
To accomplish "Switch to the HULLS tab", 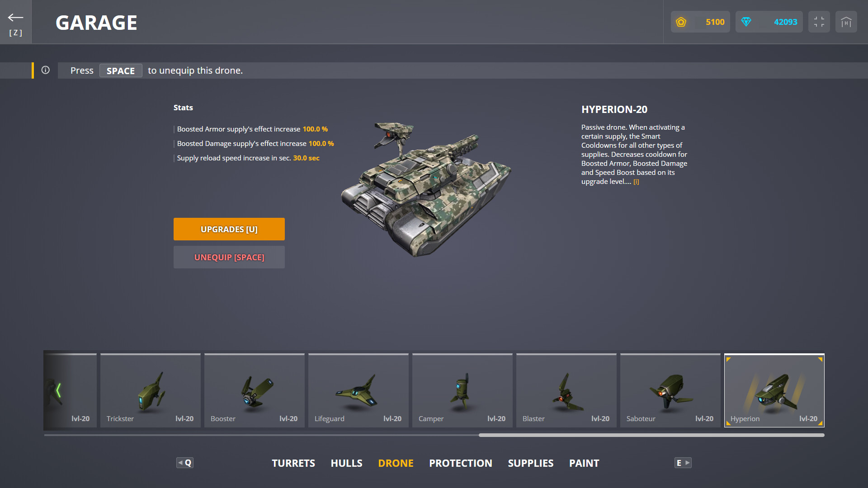I will [346, 463].
